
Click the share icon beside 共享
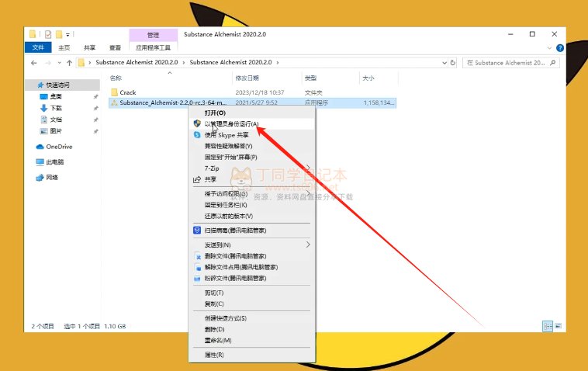(x=197, y=179)
